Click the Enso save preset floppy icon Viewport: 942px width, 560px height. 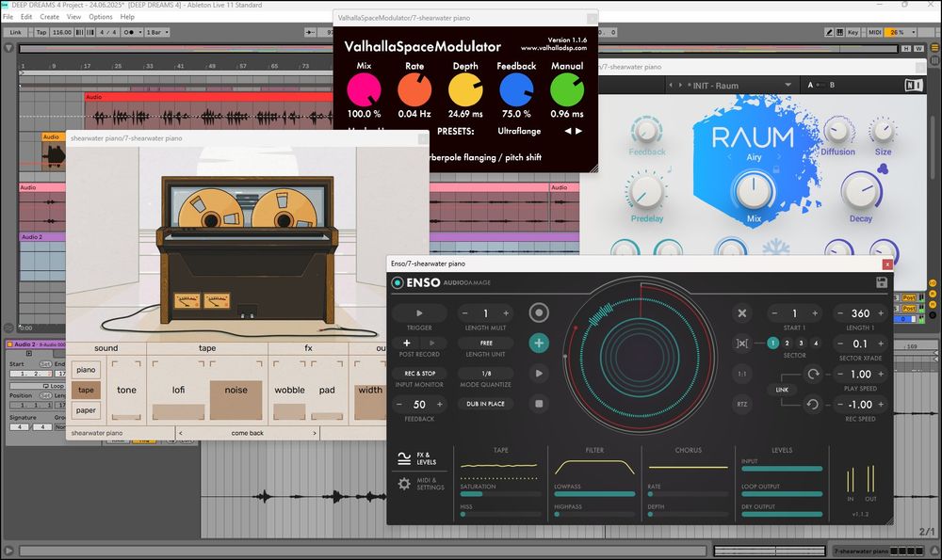pyautogui.click(x=882, y=282)
